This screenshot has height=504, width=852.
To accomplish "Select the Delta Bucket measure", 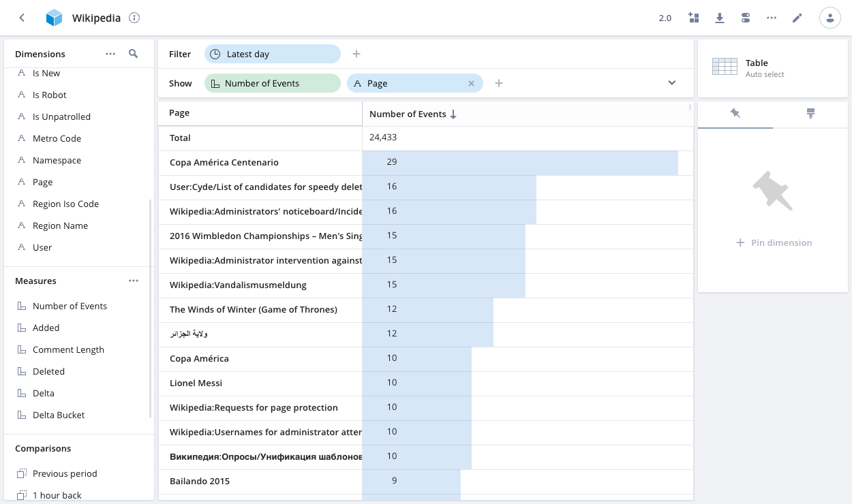I will [x=79, y=415].
